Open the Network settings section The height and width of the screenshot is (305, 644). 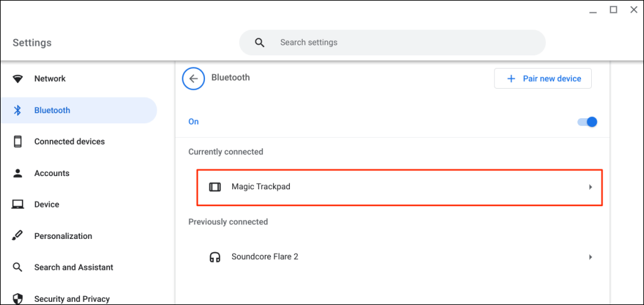(x=50, y=79)
